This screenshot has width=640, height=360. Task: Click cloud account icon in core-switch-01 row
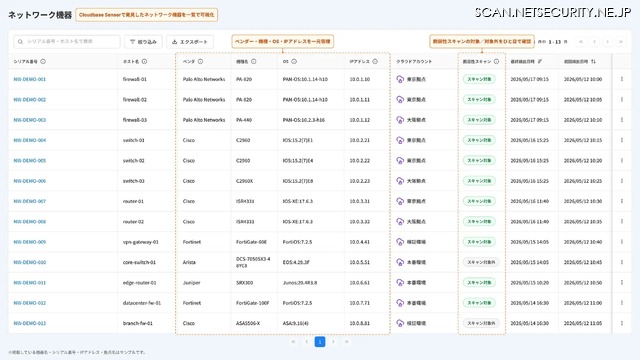click(400, 262)
